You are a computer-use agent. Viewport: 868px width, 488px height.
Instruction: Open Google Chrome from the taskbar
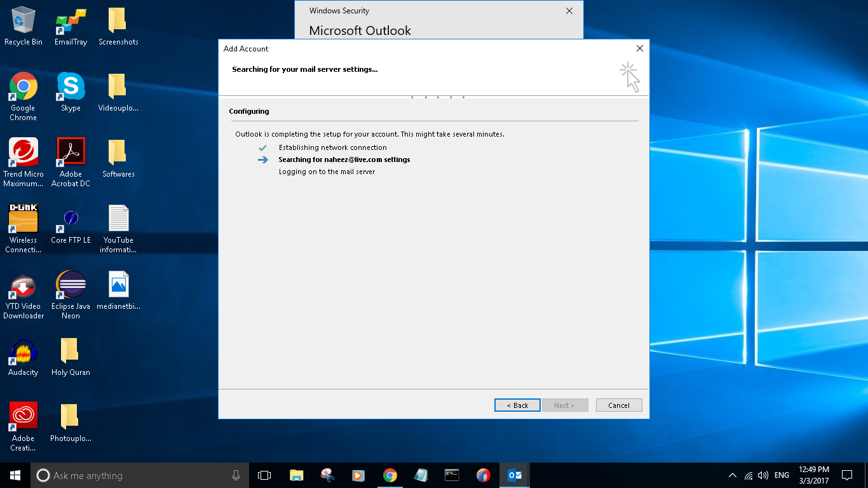tap(390, 475)
